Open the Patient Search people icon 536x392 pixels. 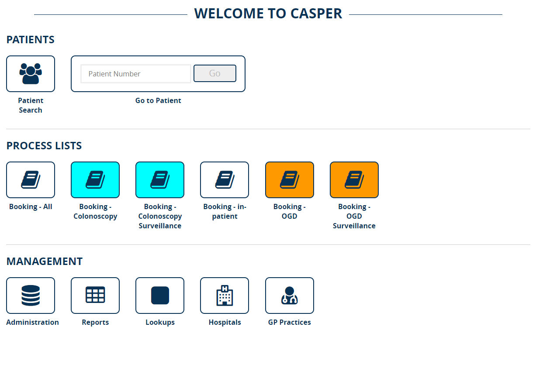click(31, 74)
